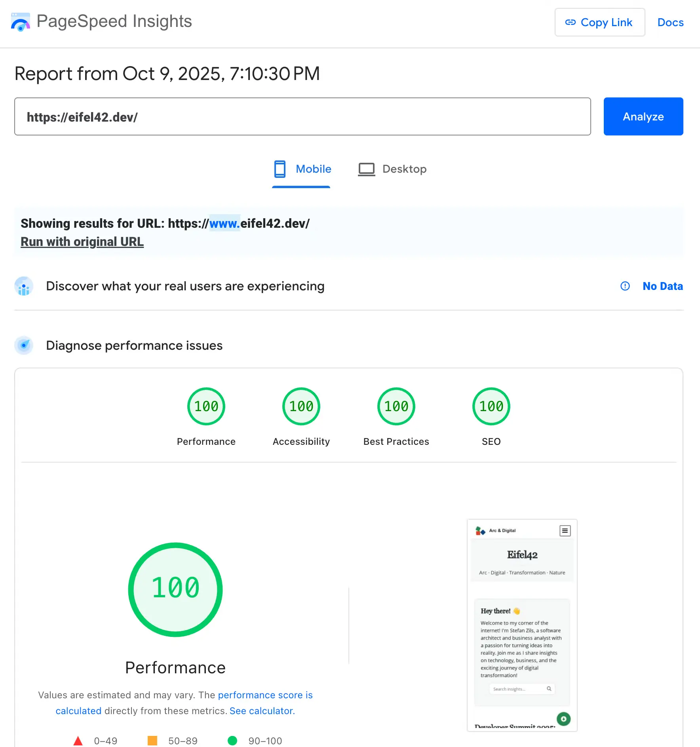Click the Copy Link button
Image resolution: width=700 pixels, height=747 pixels.
click(599, 22)
